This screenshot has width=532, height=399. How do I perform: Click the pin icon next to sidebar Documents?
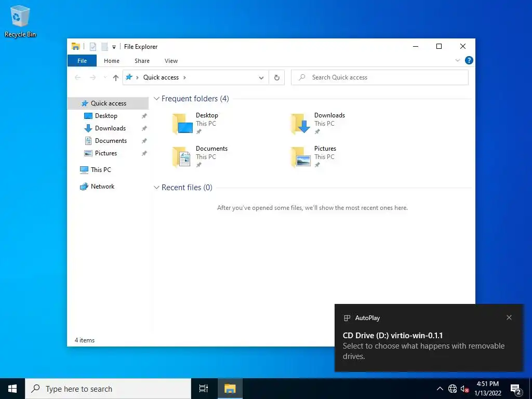[144, 141]
